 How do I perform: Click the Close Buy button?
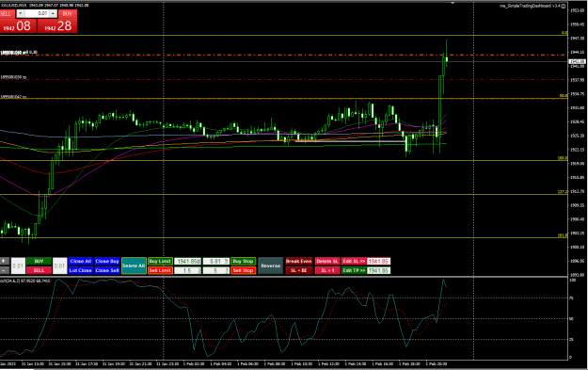pos(107,261)
